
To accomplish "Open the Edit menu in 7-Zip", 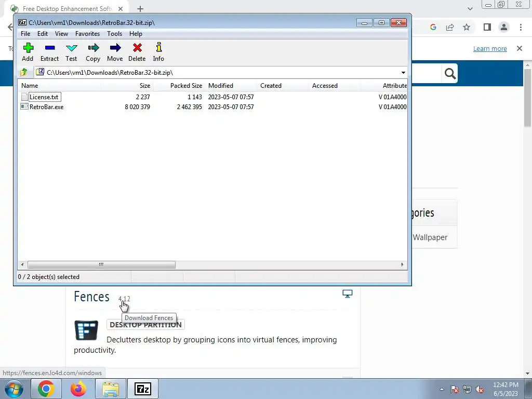I will [x=43, y=34].
